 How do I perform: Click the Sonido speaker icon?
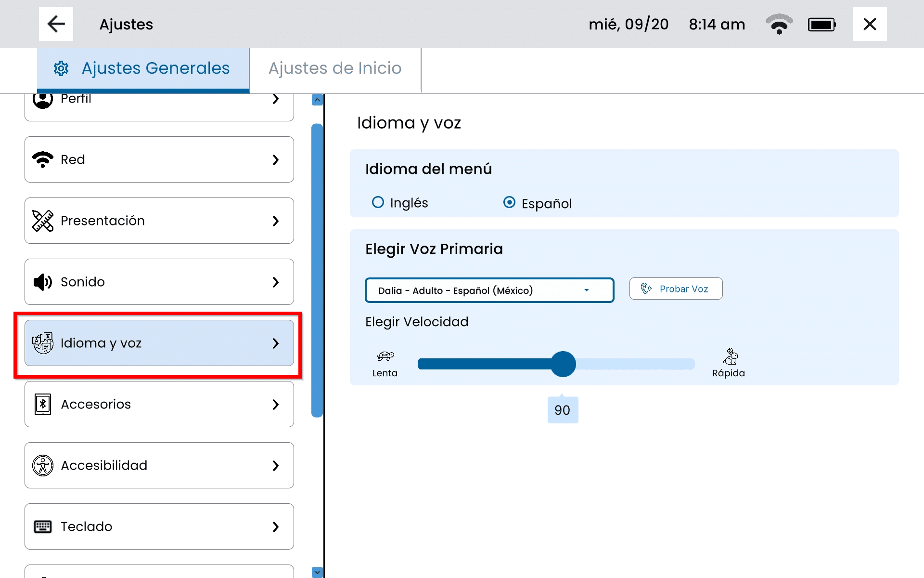click(43, 282)
